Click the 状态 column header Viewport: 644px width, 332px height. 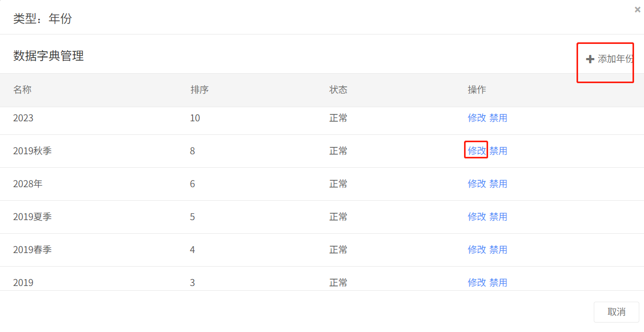coord(338,90)
